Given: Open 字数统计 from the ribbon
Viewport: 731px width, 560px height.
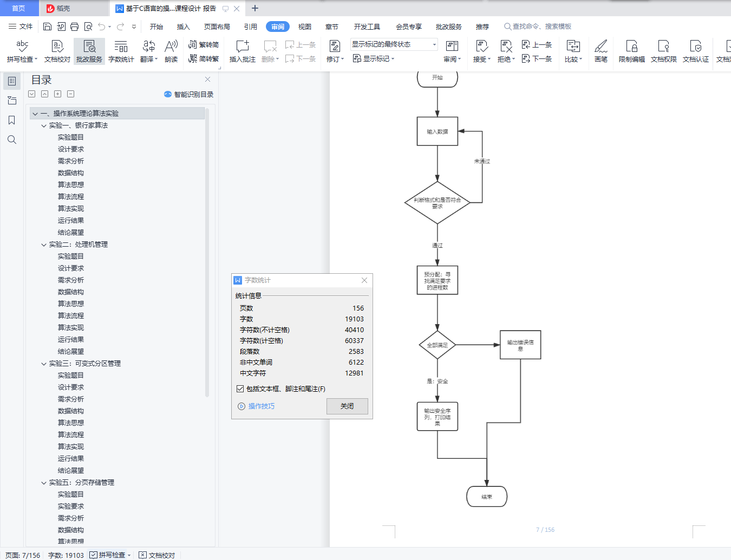Looking at the screenshot, I should point(121,51).
